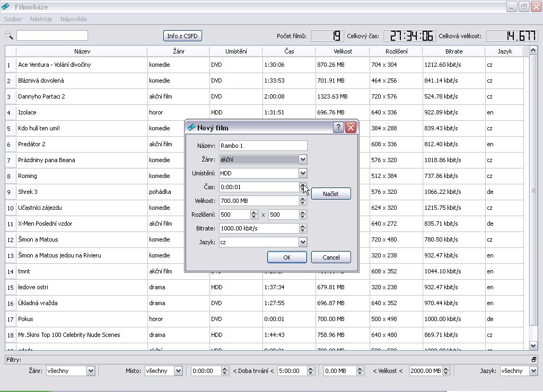The width and height of the screenshot is (543, 392).
Task: Click the Název text field with Rambo 1
Action: [263, 146]
